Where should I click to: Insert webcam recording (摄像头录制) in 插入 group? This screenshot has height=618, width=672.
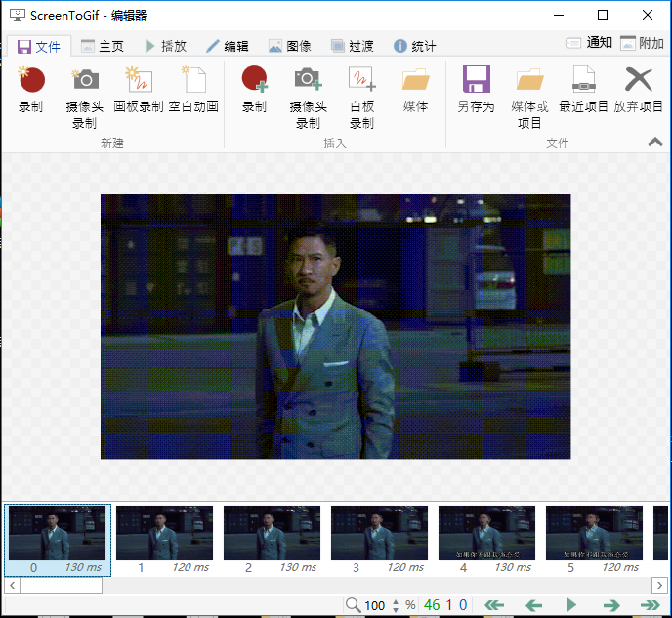tap(308, 98)
